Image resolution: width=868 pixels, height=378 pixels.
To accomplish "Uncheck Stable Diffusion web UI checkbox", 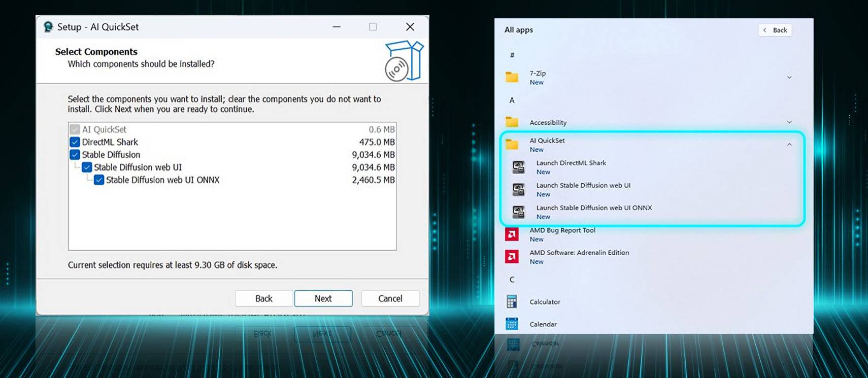I will (87, 167).
